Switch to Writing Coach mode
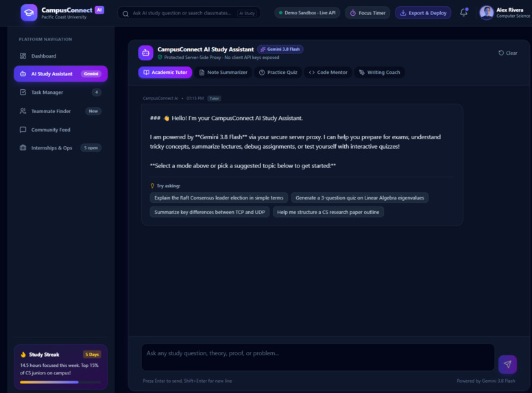 (x=380, y=72)
